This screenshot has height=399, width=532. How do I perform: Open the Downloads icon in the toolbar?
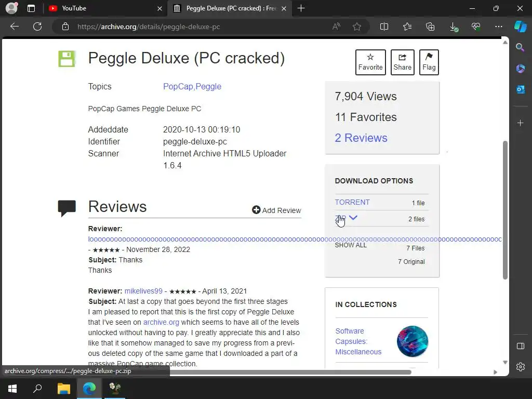pos(453,26)
